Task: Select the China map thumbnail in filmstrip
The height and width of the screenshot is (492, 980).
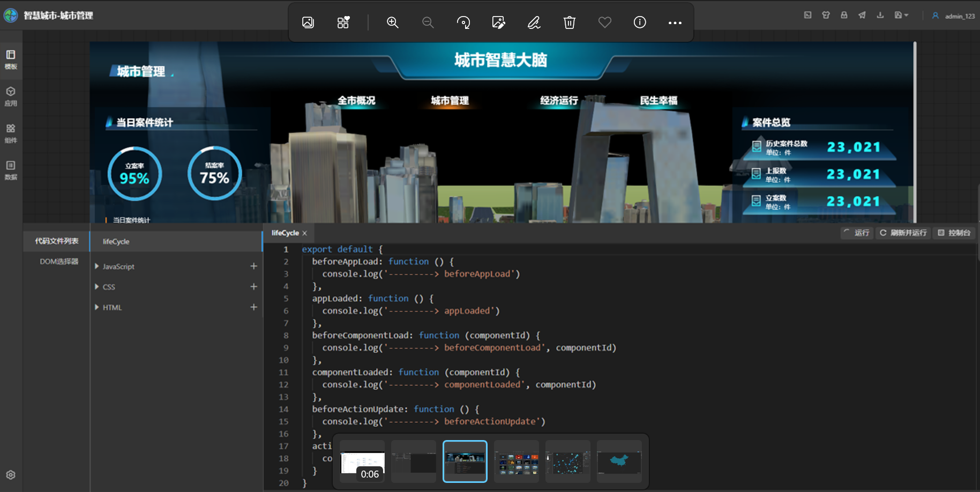Action: tap(619, 461)
